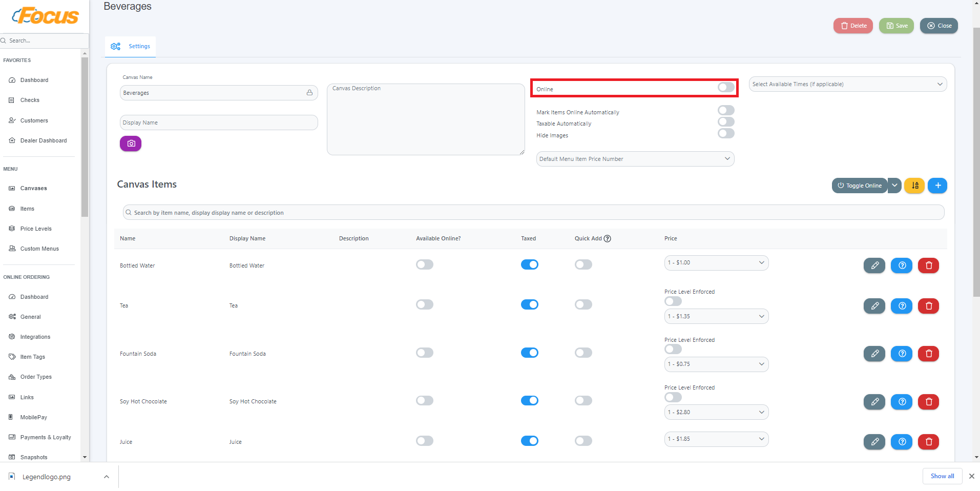Upload a canvas image via the camera icon
This screenshot has height=491, width=980.
130,144
